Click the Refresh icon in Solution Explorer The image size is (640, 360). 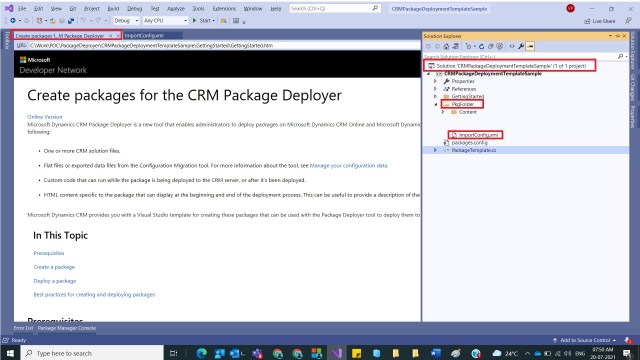(481, 47)
